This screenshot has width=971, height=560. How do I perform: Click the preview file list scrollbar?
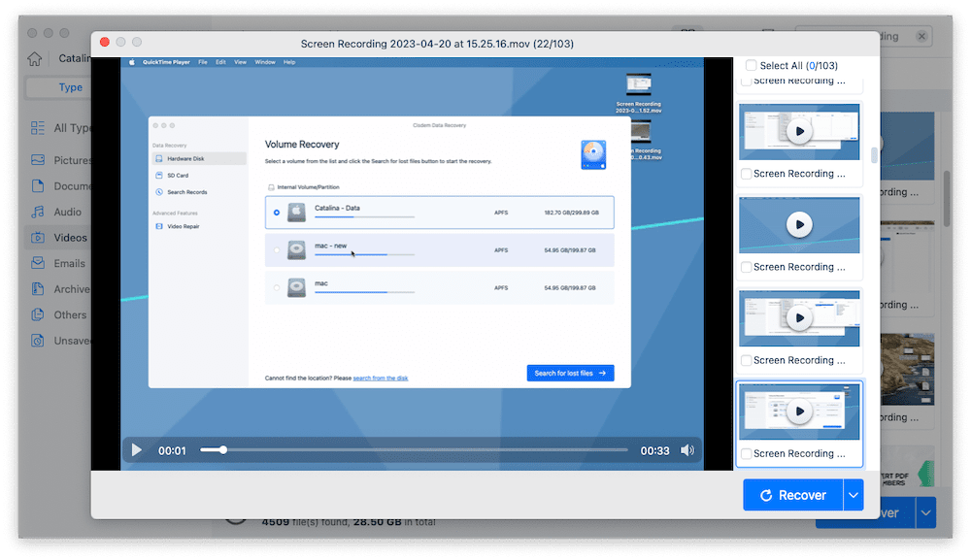click(874, 154)
